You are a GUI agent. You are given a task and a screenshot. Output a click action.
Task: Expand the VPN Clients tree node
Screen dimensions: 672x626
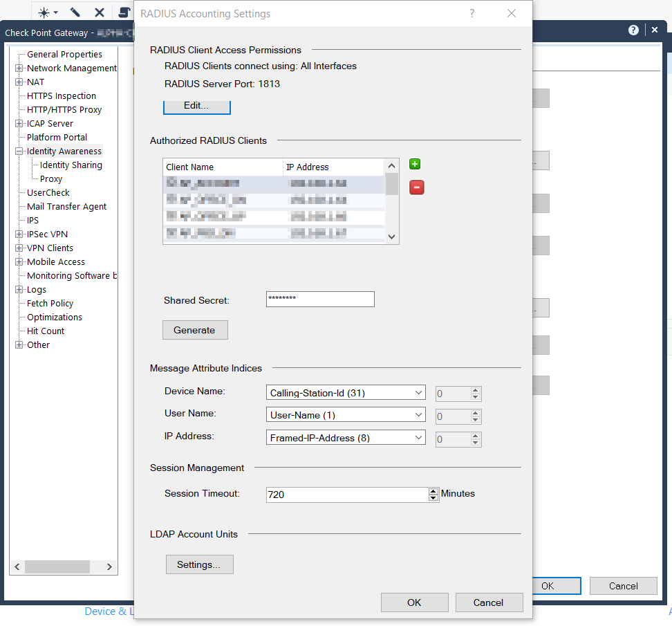19,248
